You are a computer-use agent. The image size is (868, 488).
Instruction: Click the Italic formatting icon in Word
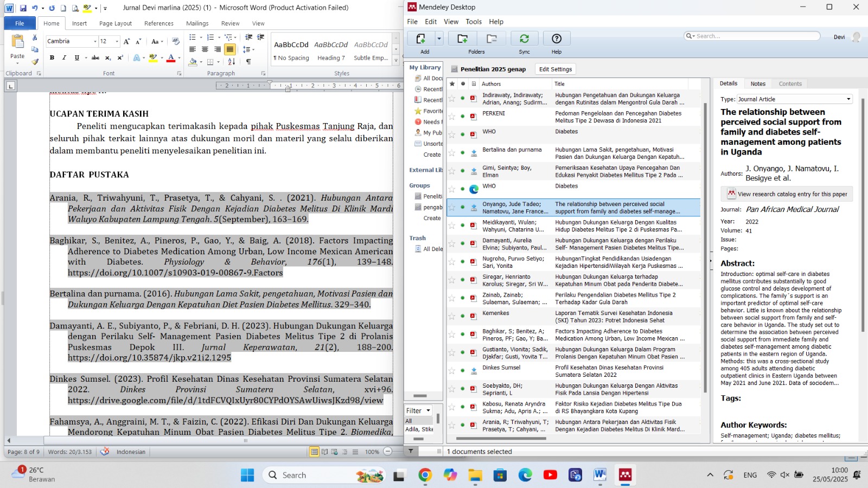pyautogui.click(x=64, y=57)
